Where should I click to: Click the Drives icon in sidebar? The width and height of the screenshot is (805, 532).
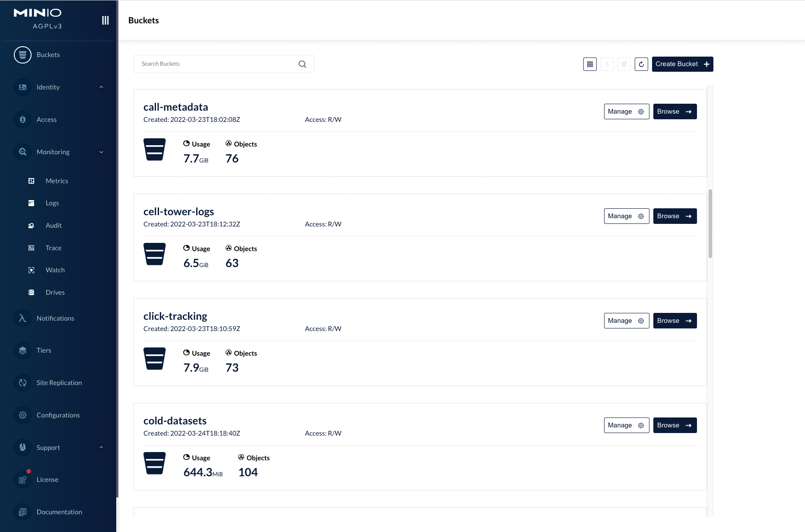(x=32, y=292)
